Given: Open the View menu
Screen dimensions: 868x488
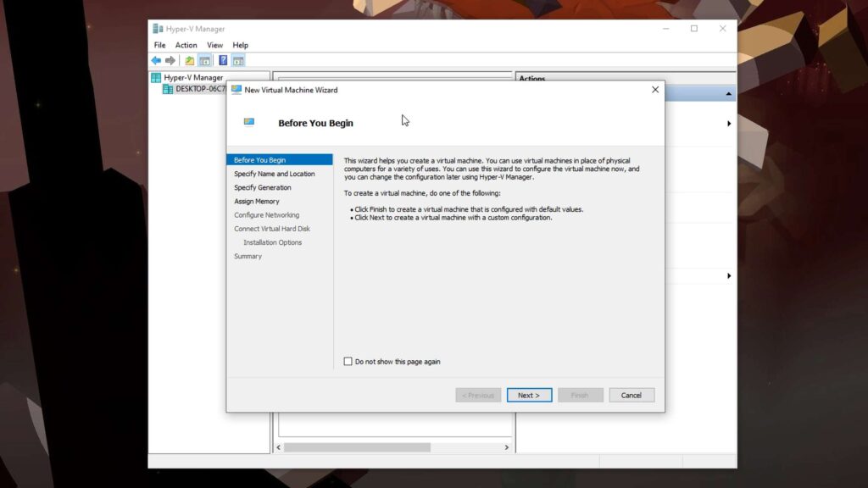Looking at the screenshot, I should pos(214,45).
